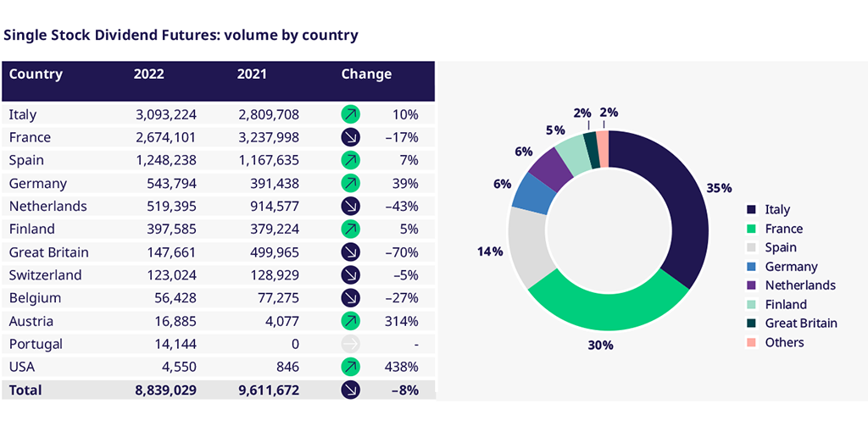Click the down arrow icon in Total row
Screen dimensions: 868x437
pyautogui.click(x=351, y=390)
